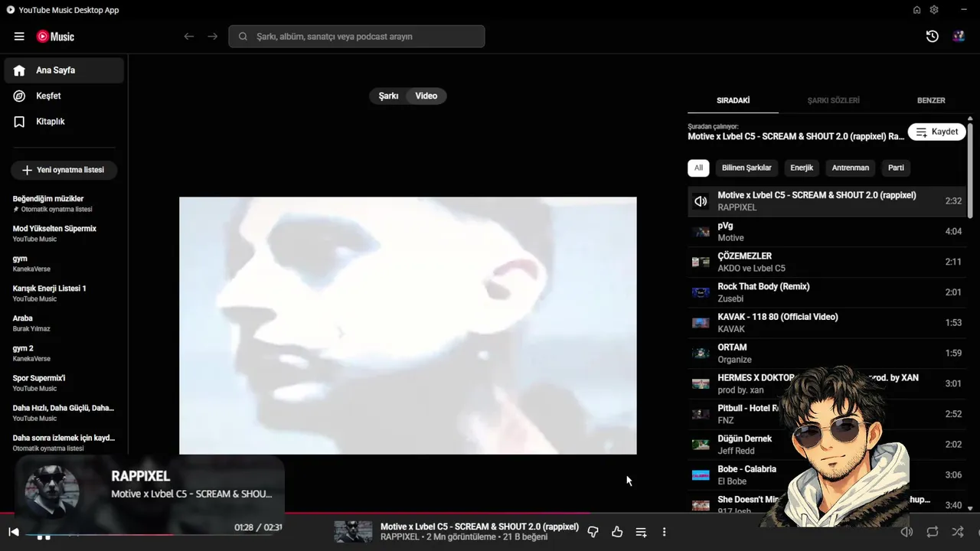Switch to Video mode

426,96
